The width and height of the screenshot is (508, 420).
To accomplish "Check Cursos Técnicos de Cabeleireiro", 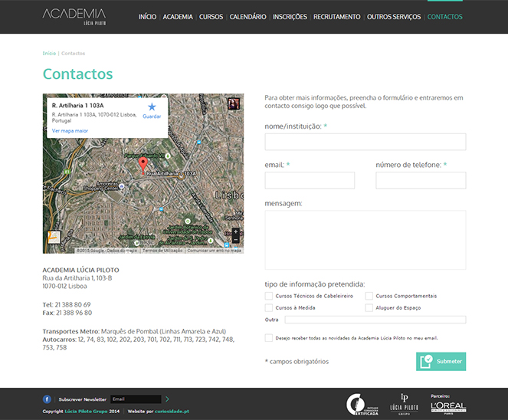I will click(269, 296).
